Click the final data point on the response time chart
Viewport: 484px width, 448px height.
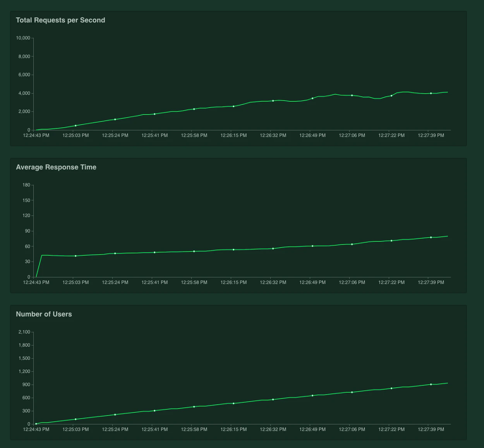(431, 237)
